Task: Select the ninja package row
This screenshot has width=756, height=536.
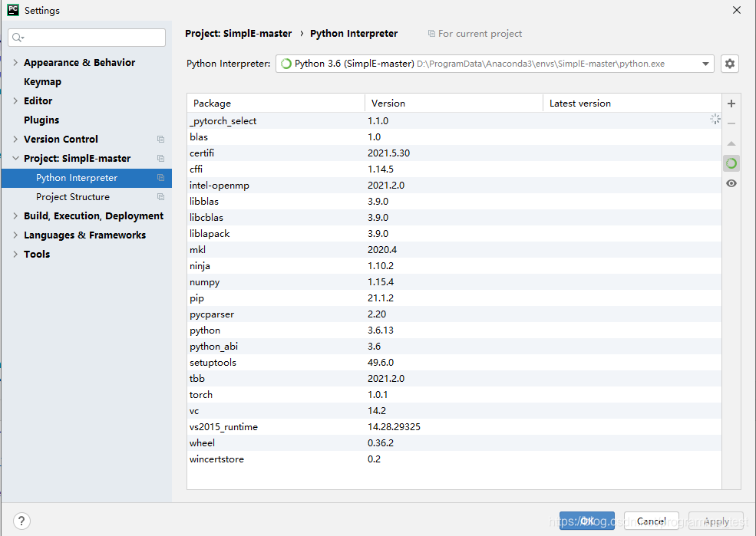Action: pyautogui.click(x=454, y=266)
